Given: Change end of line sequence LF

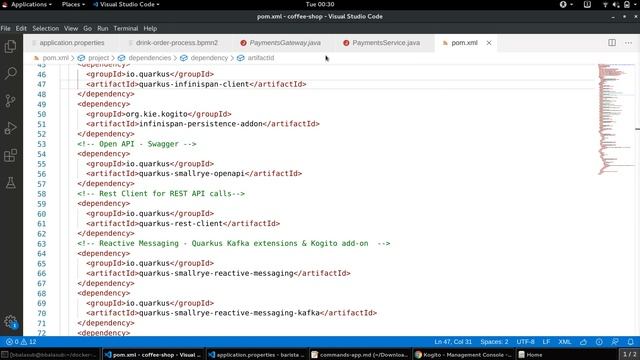Looking at the screenshot, I should coord(546,342).
